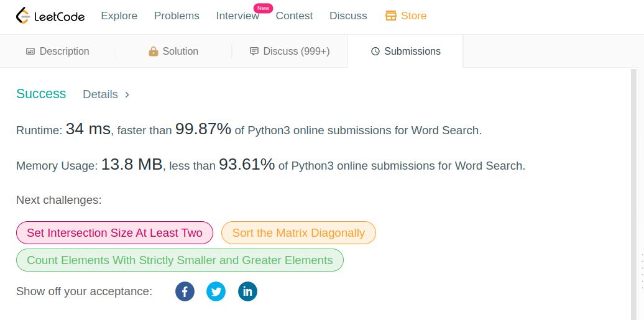This screenshot has width=644, height=320.
Task: Share acceptance on LinkedIn
Action: (247, 291)
